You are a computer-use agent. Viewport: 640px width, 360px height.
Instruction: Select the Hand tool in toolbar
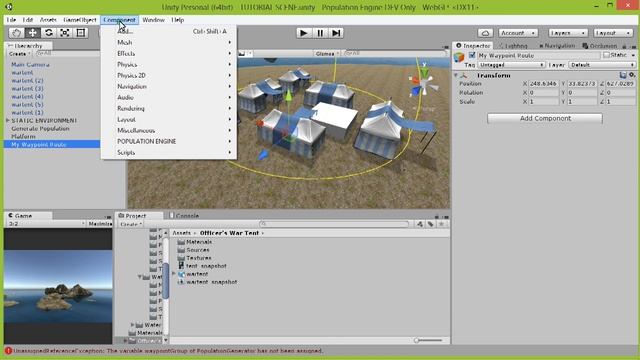tap(16, 33)
